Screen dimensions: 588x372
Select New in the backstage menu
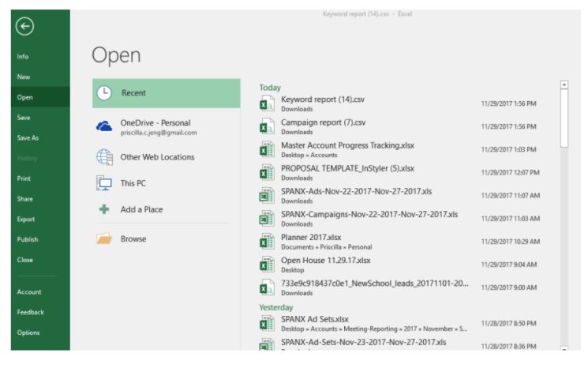40,77
